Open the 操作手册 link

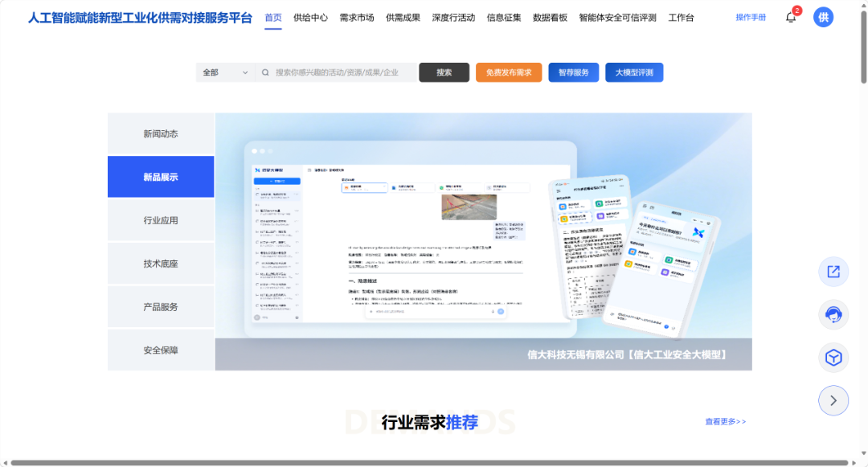click(x=751, y=17)
